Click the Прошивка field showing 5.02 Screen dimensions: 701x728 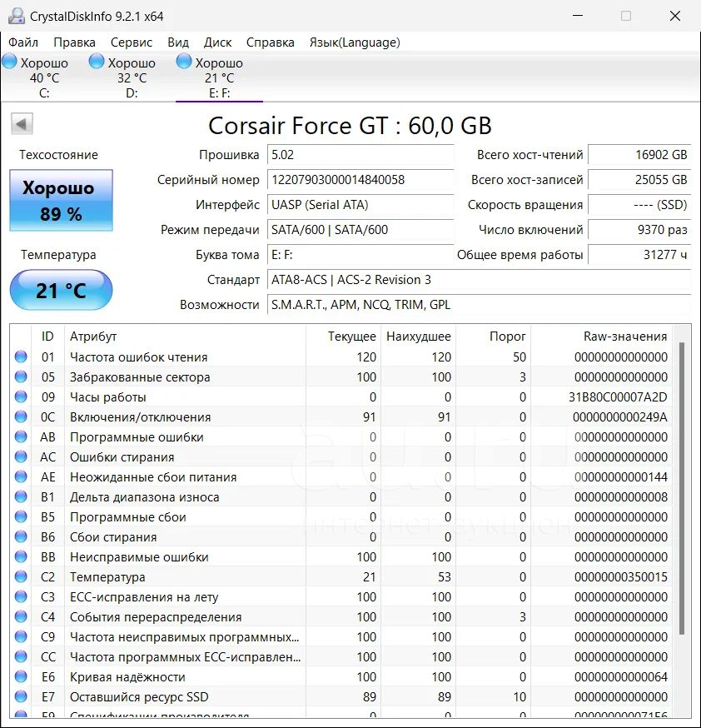[x=360, y=155]
